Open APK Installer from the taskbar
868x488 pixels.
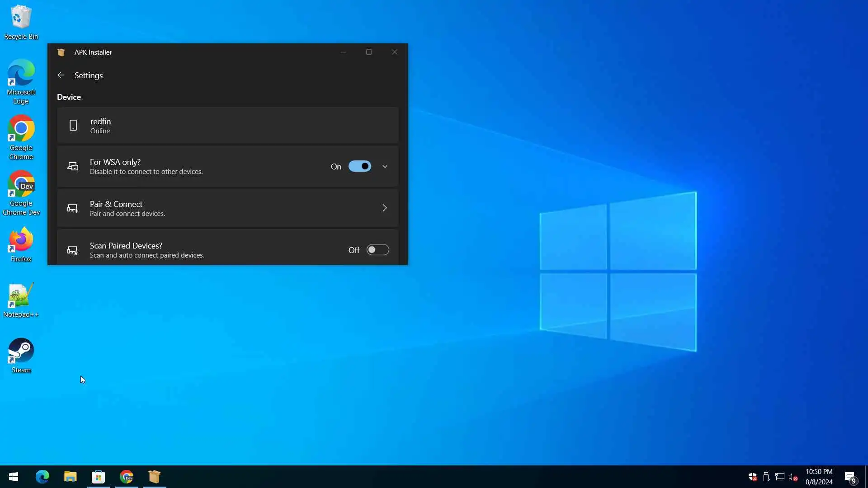point(155,477)
